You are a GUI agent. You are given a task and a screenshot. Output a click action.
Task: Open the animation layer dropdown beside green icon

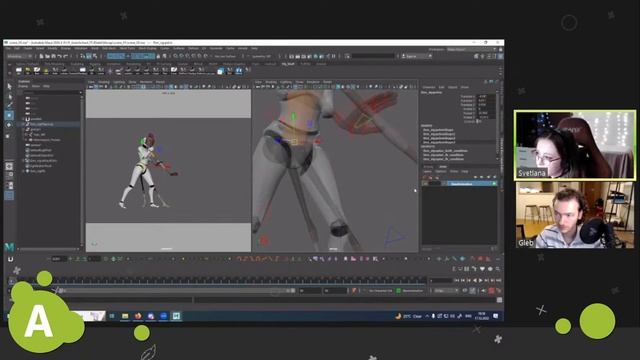(x=413, y=291)
